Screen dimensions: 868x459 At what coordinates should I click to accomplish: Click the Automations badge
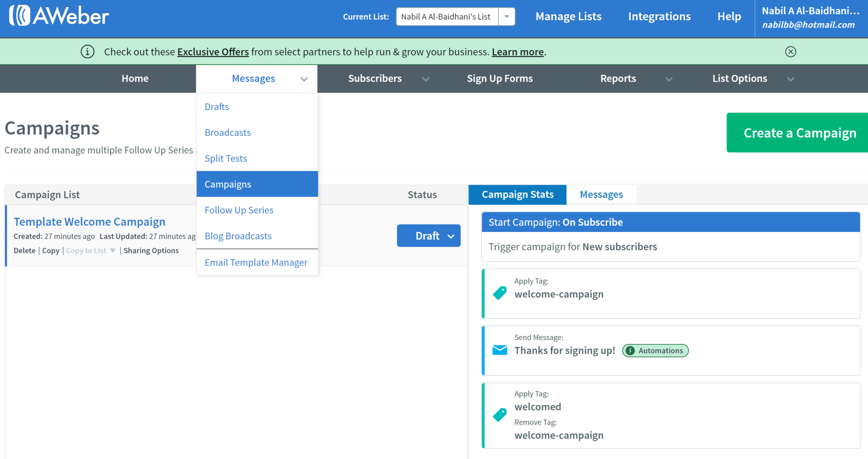655,351
